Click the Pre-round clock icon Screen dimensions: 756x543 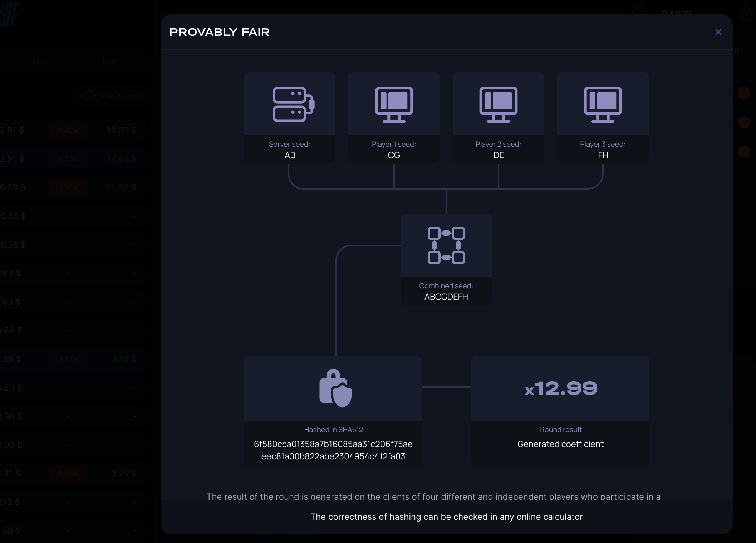(x=89, y=96)
